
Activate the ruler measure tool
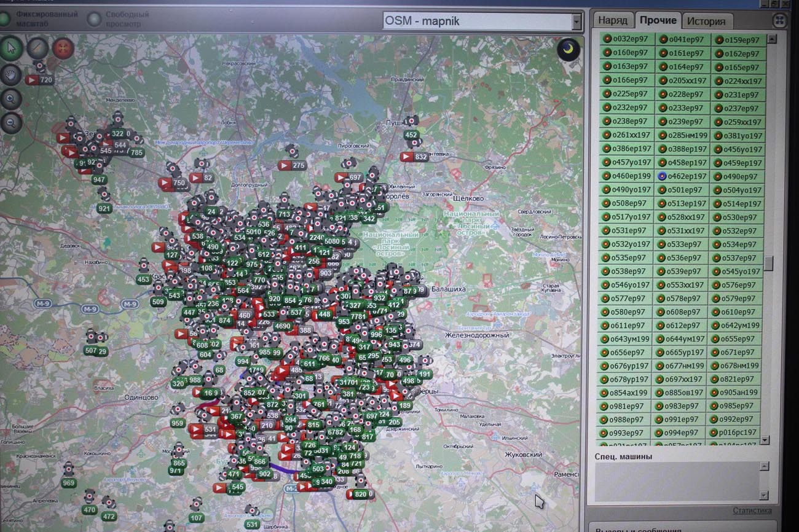[37, 48]
